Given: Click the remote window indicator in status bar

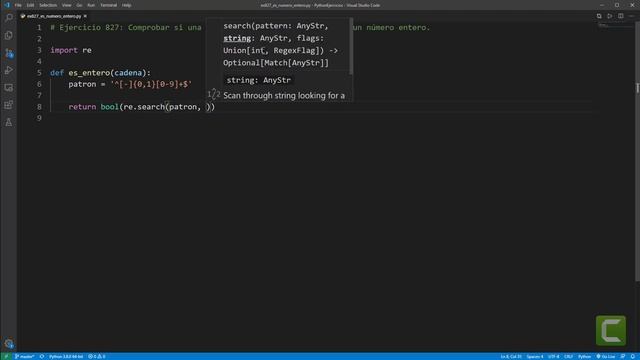Looking at the screenshot, I should pos(6,356).
